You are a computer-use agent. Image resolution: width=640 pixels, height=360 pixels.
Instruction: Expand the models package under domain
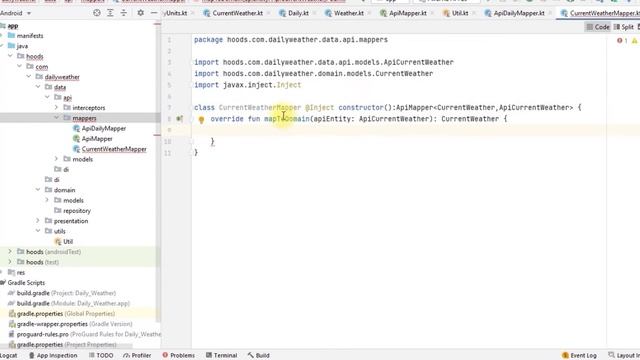coord(48,200)
